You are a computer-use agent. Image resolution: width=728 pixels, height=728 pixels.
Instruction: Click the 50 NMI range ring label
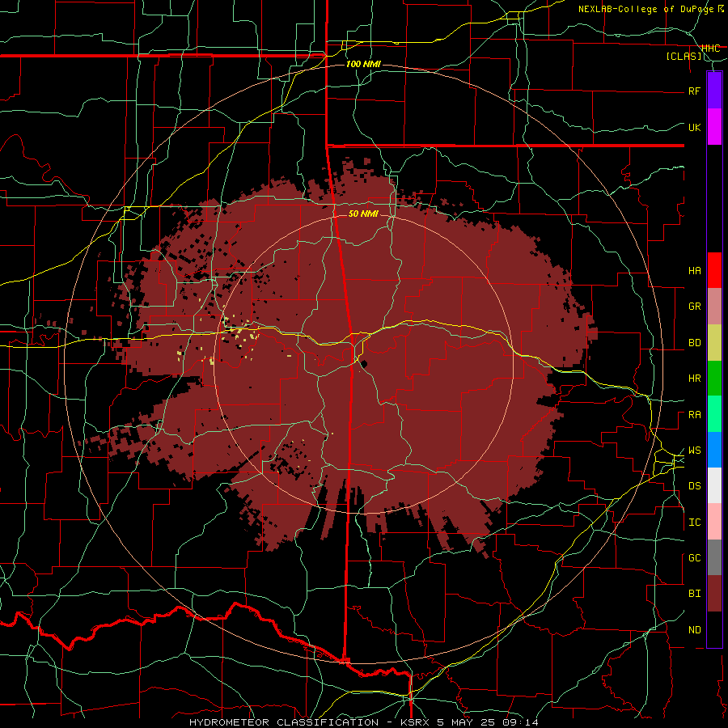point(363,214)
